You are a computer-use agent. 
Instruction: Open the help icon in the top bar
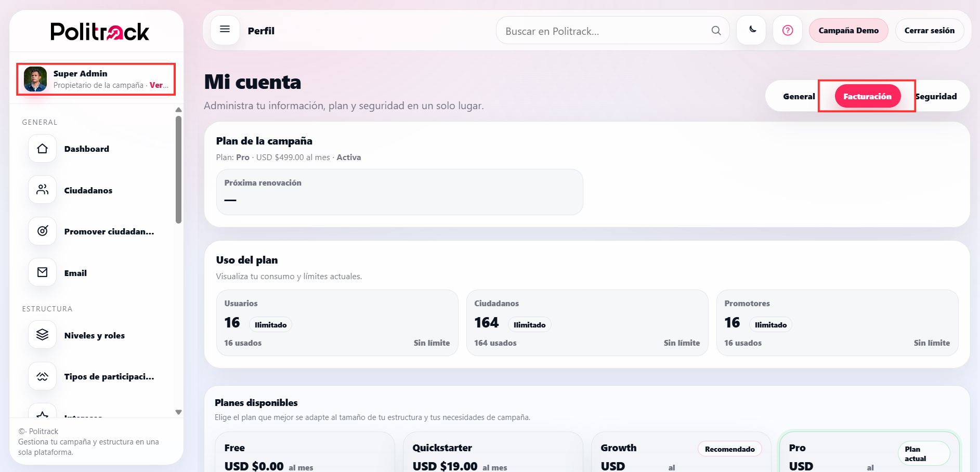coord(787,30)
